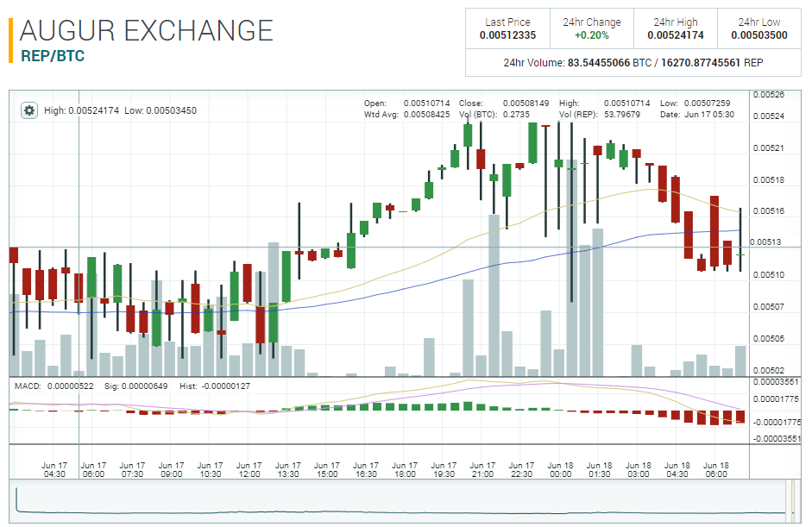Click the Sig: 0.00000649 value
This screenshot has height=527, width=812.
click(x=135, y=386)
